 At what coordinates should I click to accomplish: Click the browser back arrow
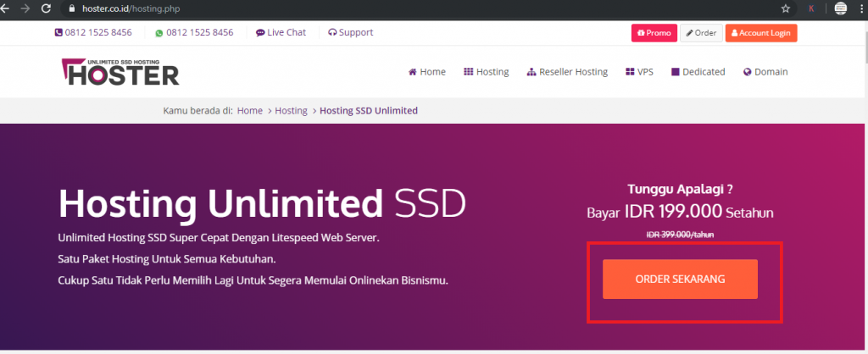tap(7, 8)
